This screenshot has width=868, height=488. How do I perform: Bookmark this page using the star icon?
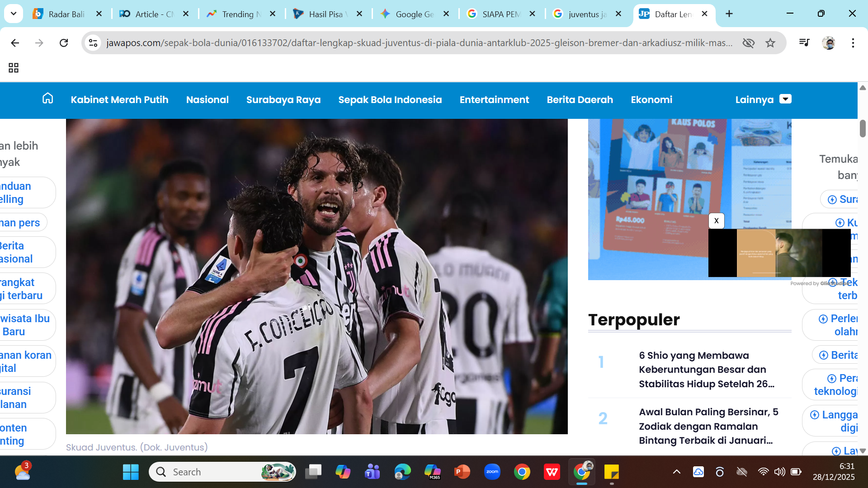[770, 43]
